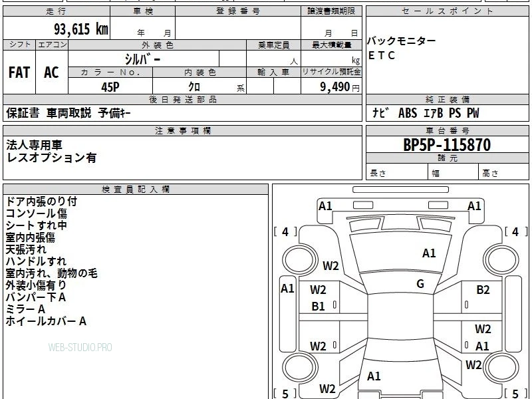This screenshot has height=399, width=532.
Task: Click the 注意事項欄 header
Action: point(182,130)
